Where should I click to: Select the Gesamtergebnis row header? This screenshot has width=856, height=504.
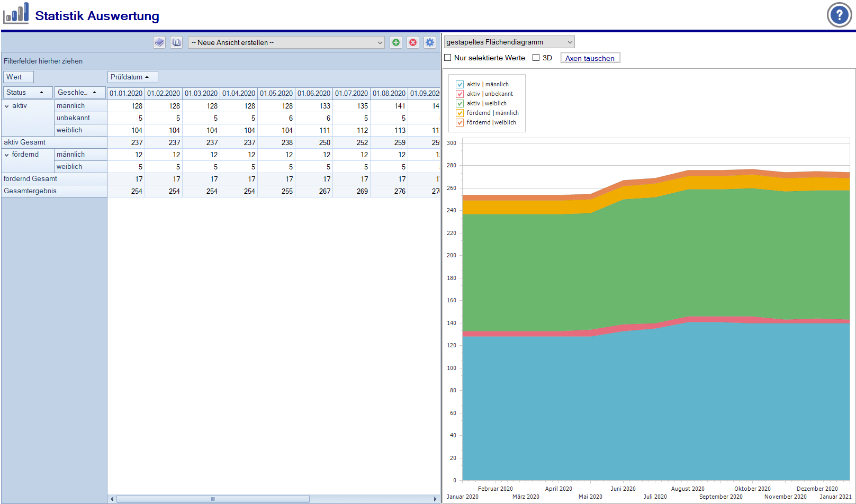click(x=54, y=191)
